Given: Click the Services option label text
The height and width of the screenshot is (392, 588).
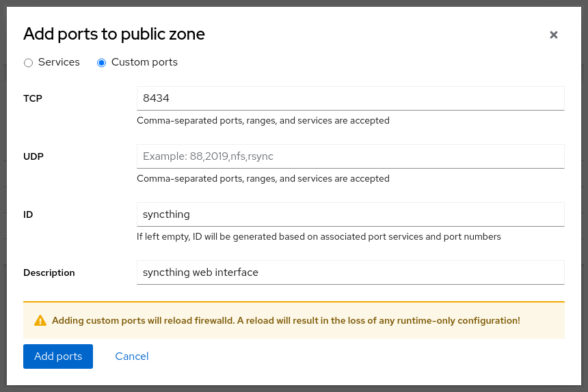Looking at the screenshot, I should pos(59,62).
